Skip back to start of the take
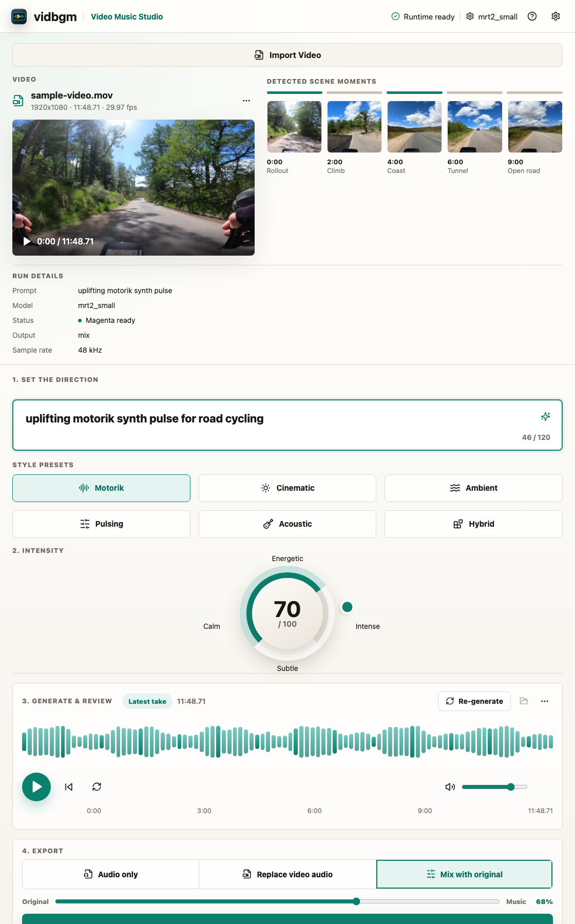The image size is (575, 924). tap(69, 787)
